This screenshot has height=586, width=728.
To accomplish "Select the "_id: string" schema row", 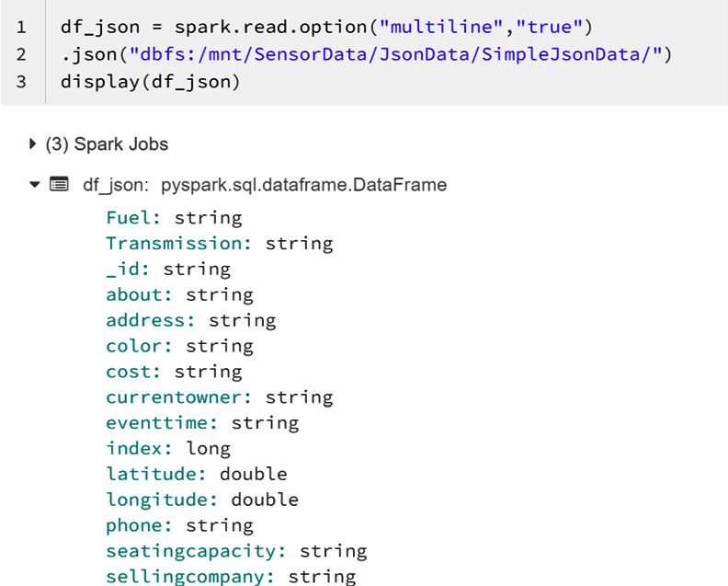I will pos(168,269).
